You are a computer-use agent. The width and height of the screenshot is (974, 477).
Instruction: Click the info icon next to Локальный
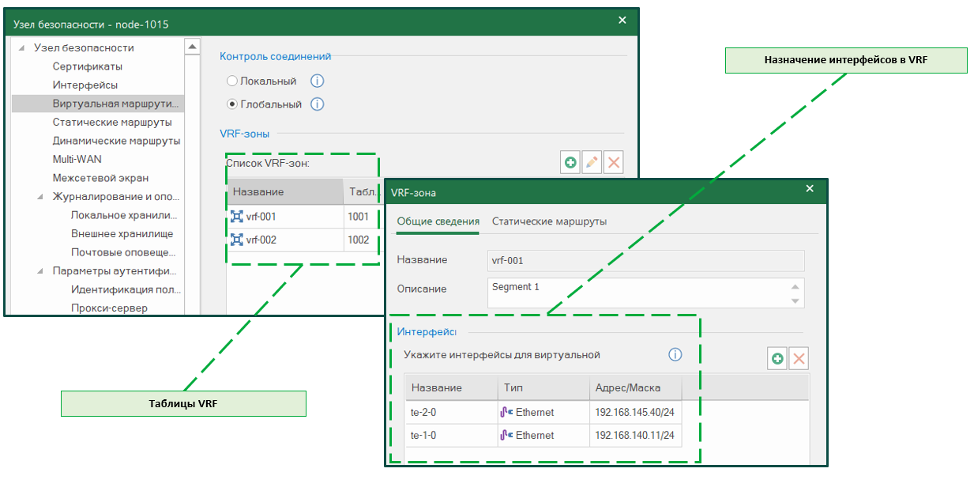coord(317,81)
